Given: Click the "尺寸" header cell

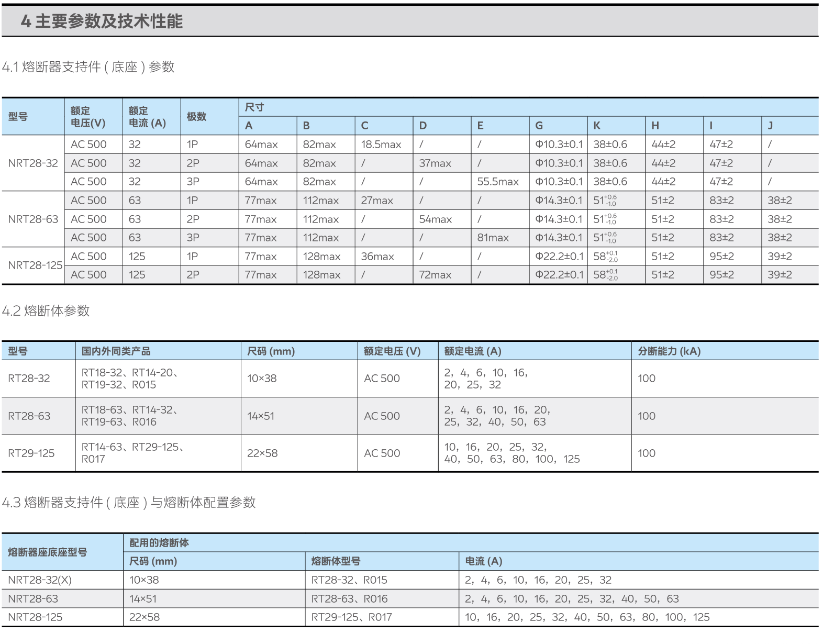Looking at the screenshot, I should tap(254, 107).
